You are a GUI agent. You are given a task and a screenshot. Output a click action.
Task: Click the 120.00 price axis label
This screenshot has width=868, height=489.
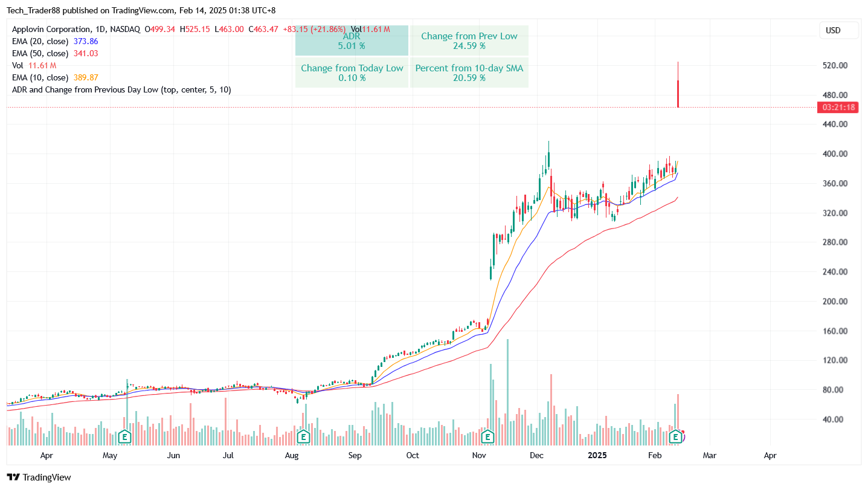coord(835,360)
